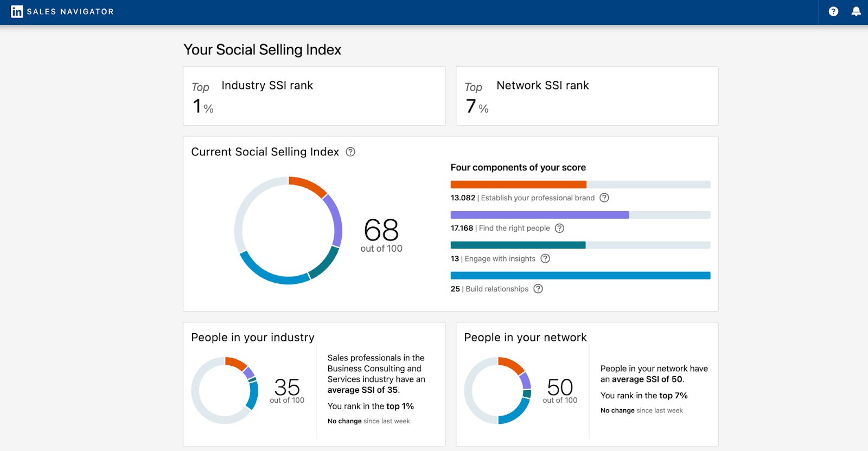
Task: Click 'Current Social Selling Index' title
Action: click(265, 152)
